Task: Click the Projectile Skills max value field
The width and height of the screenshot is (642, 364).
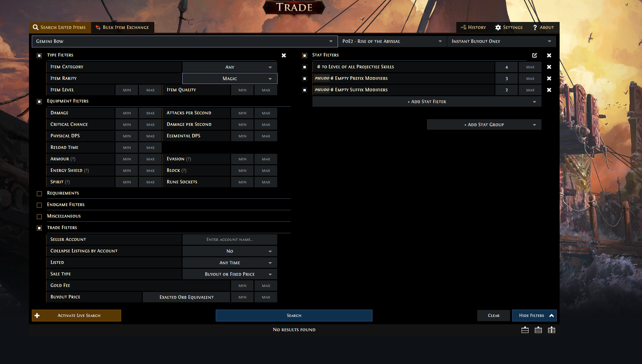Action: [530, 67]
